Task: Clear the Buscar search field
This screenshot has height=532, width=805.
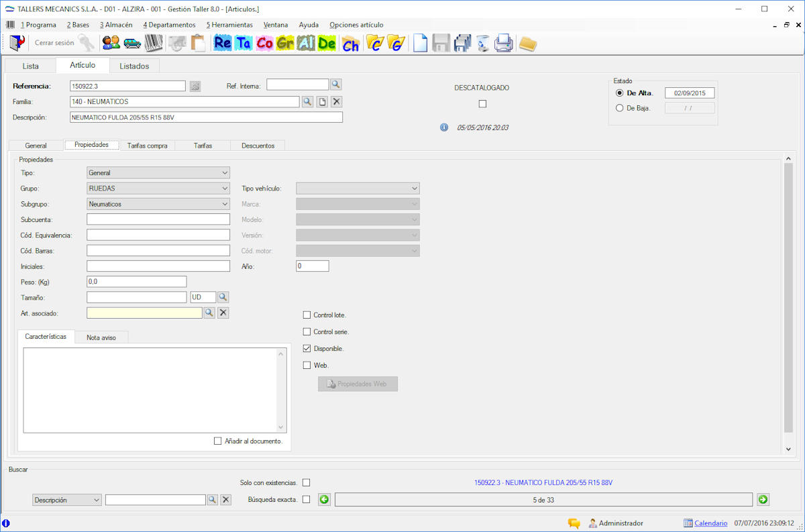Action: coord(226,500)
